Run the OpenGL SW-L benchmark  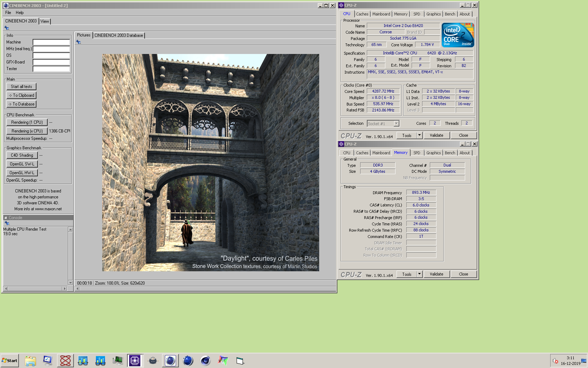click(22, 164)
